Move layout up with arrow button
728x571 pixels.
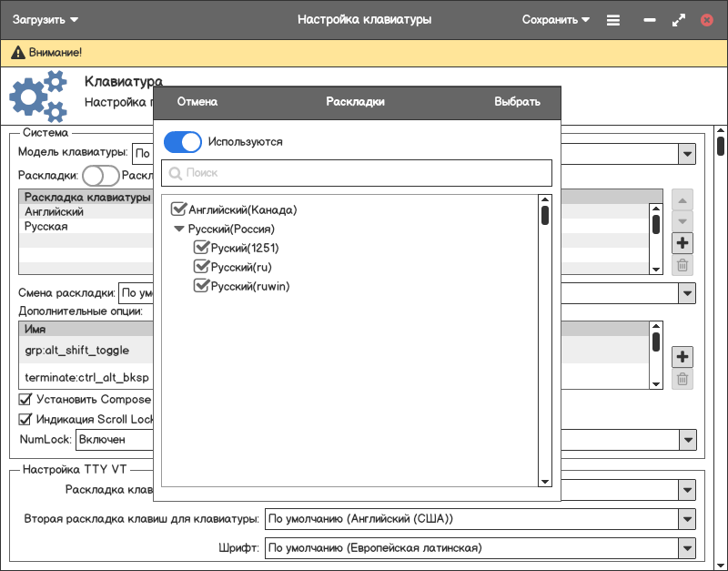point(682,199)
